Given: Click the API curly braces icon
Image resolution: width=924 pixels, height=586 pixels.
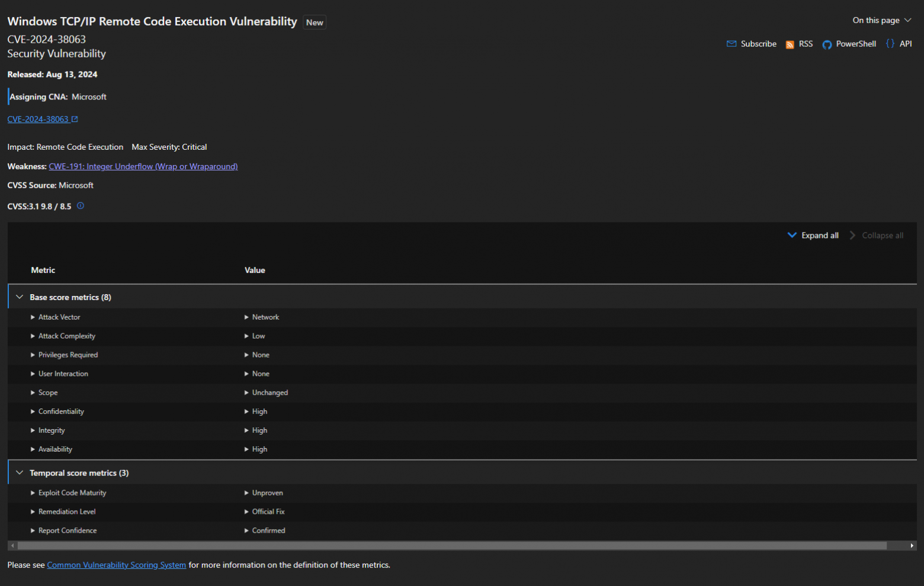Looking at the screenshot, I should (890, 44).
